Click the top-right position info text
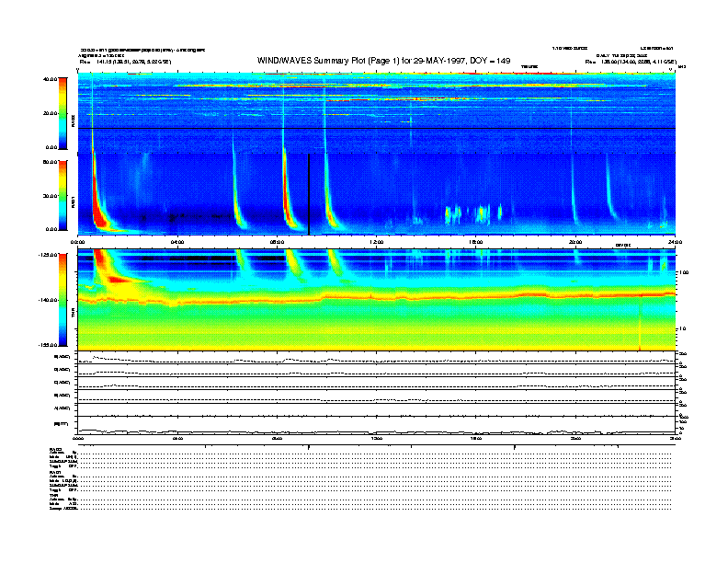Image resolution: width=728 pixels, height=563 pixels. 631,62
